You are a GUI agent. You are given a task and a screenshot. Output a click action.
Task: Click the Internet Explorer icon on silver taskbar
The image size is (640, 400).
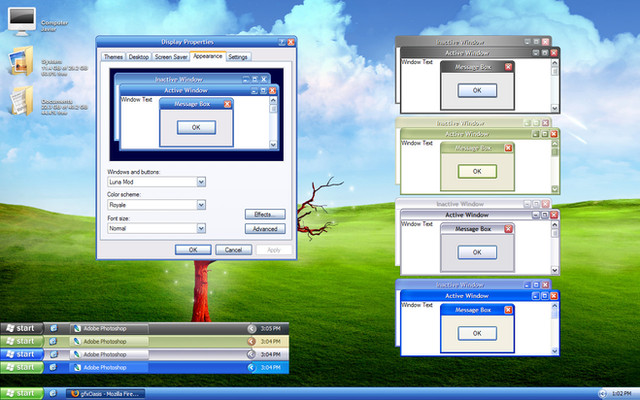(x=53, y=354)
